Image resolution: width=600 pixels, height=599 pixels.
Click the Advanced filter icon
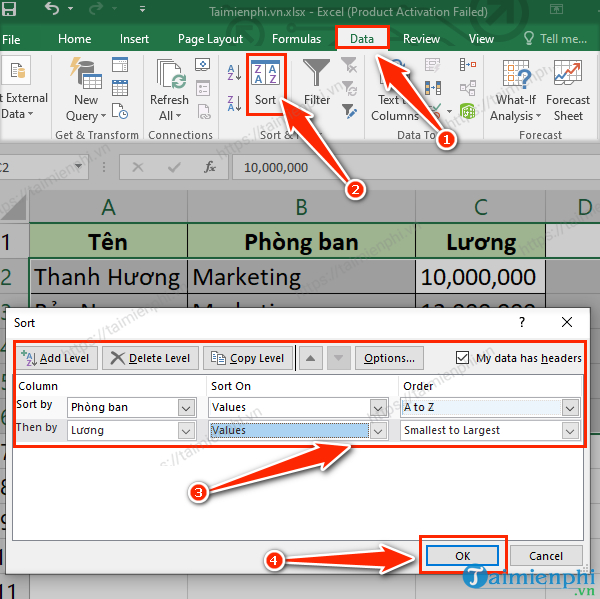349,111
